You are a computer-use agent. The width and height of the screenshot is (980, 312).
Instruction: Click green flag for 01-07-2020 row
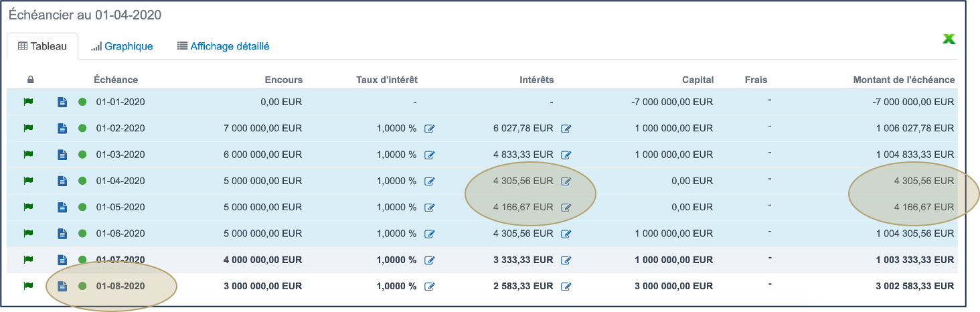28,260
